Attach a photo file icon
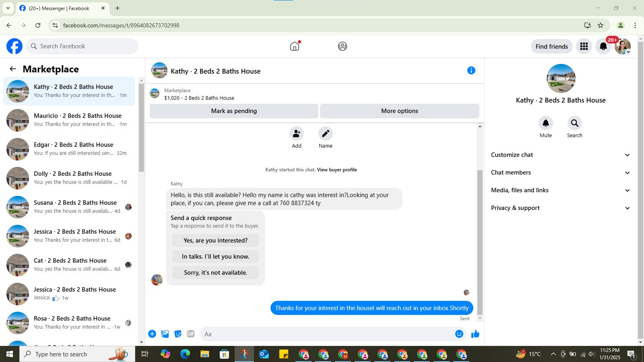Viewport: 644px width, 362px height. coord(165,334)
